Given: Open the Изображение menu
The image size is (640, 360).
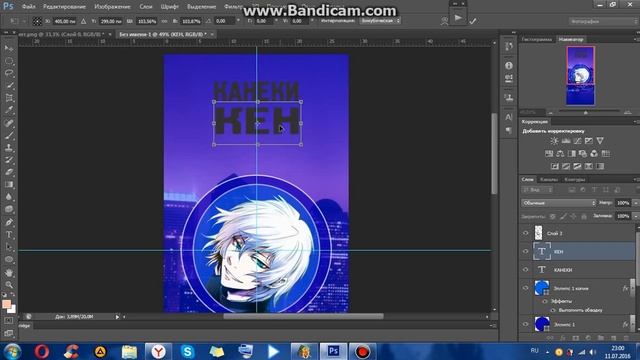Looking at the screenshot, I should 112,7.
